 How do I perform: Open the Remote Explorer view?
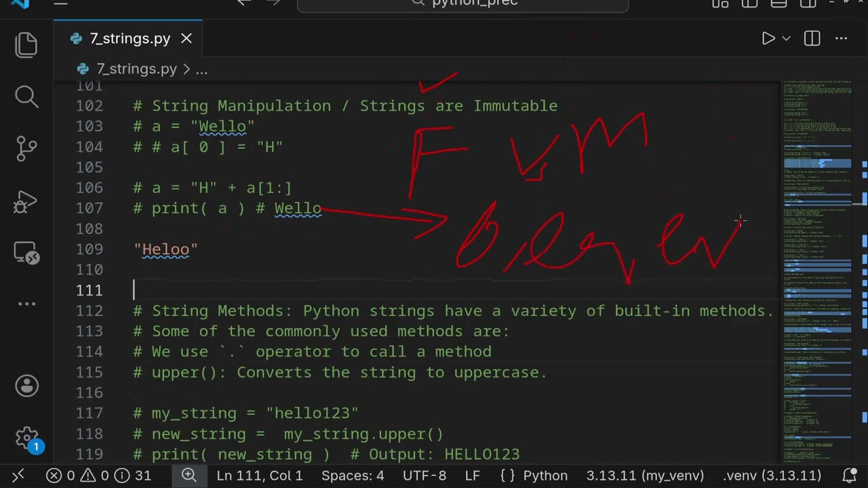tap(26, 252)
